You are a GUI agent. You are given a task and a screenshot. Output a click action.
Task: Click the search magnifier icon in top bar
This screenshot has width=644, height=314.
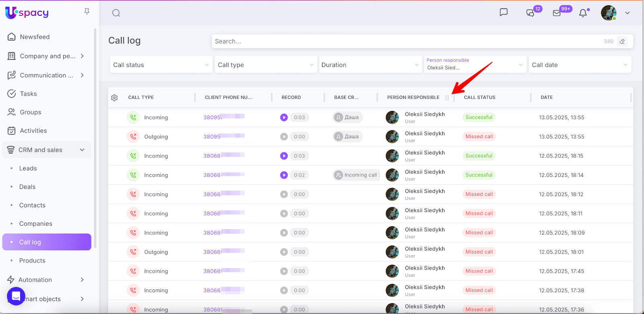(x=116, y=13)
